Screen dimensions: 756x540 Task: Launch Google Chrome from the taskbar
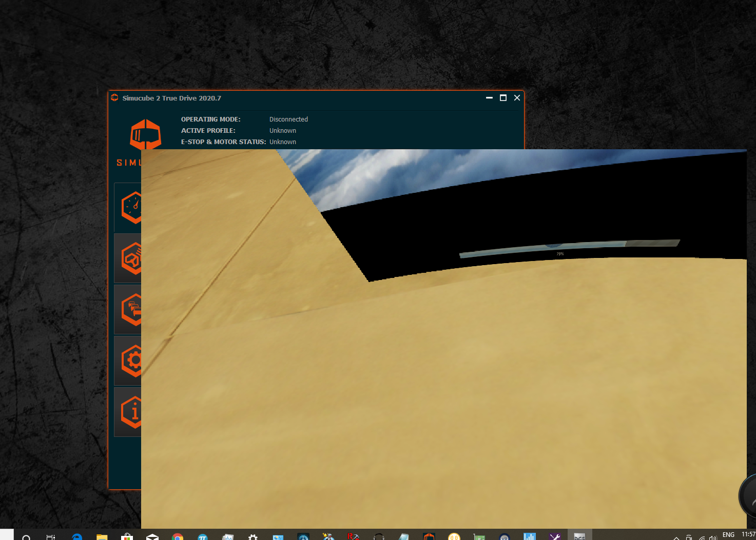(178, 537)
